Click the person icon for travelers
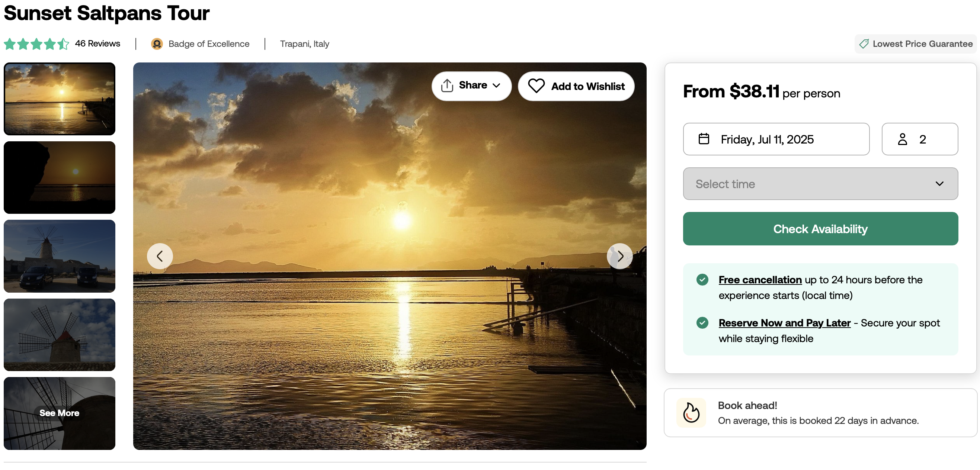The image size is (980, 470). point(902,139)
